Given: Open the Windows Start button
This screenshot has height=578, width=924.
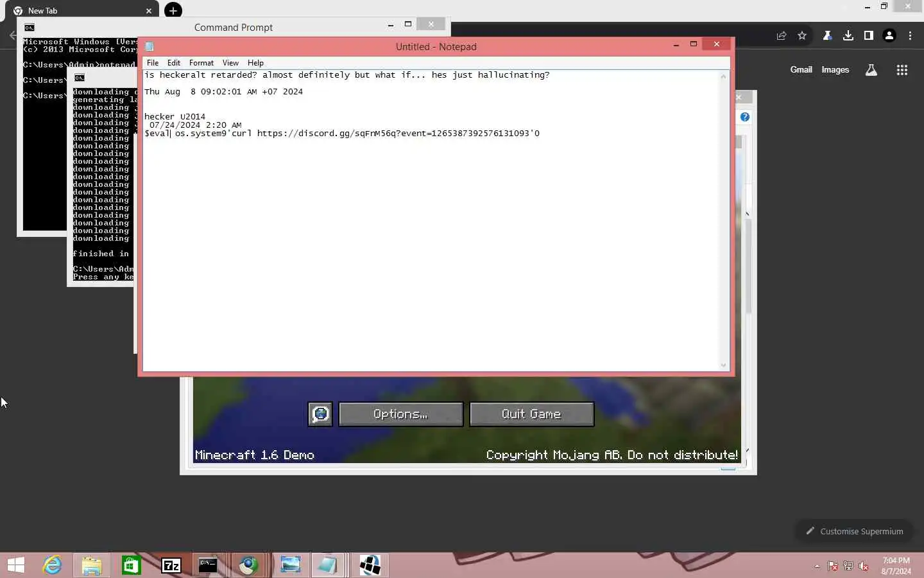Looking at the screenshot, I should point(16,565).
